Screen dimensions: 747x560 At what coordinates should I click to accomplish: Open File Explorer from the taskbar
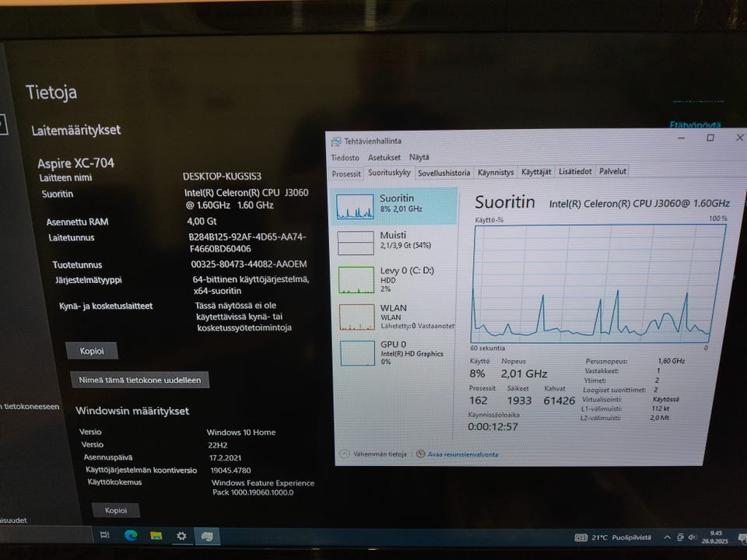pyautogui.click(x=156, y=536)
